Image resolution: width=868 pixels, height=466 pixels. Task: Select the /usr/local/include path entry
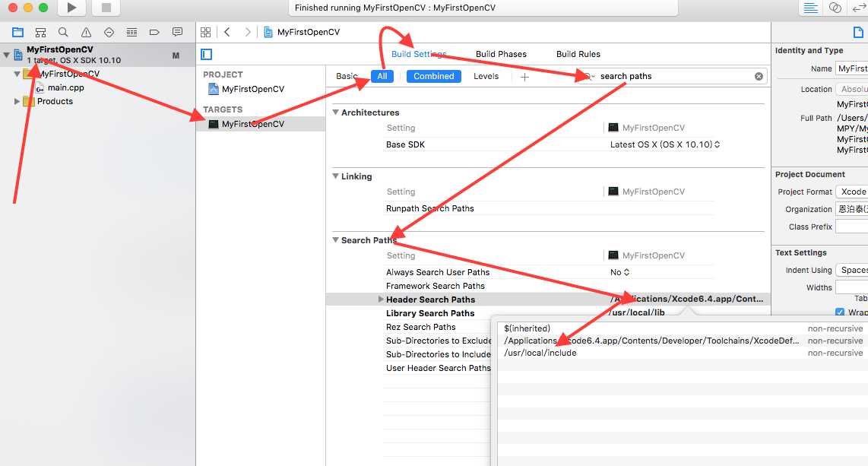click(x=540, y=353)
